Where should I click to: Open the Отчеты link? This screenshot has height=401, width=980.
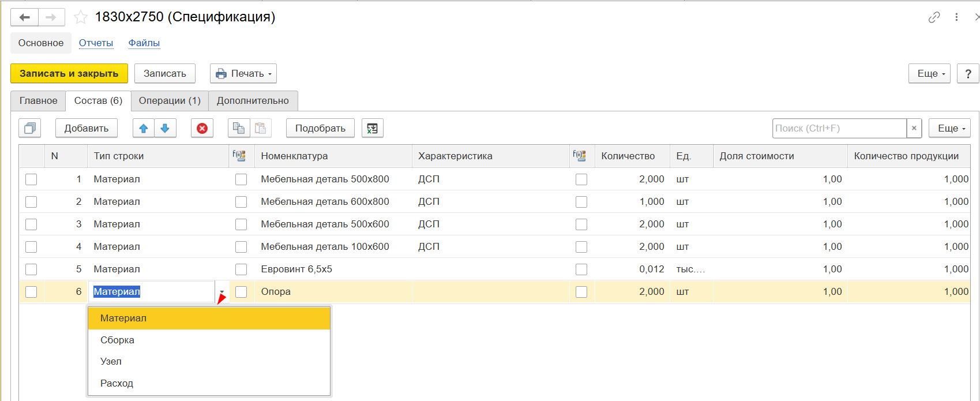coord(96,43)
